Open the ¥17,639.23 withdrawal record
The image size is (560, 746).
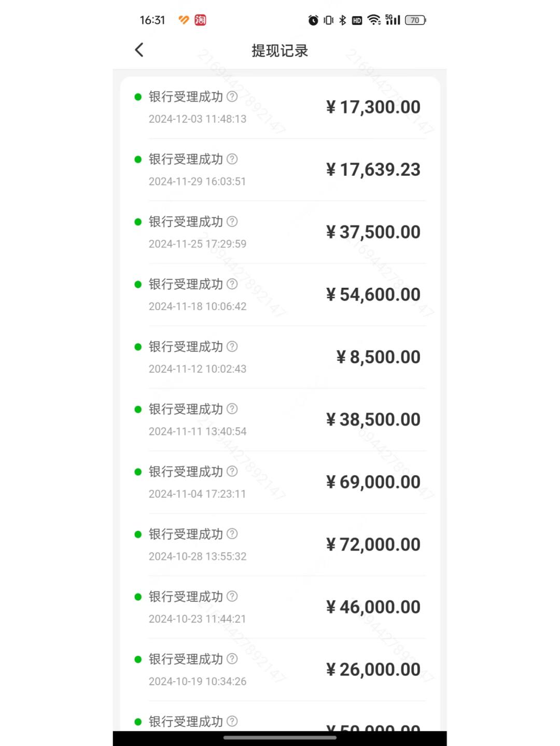(280, 170)
